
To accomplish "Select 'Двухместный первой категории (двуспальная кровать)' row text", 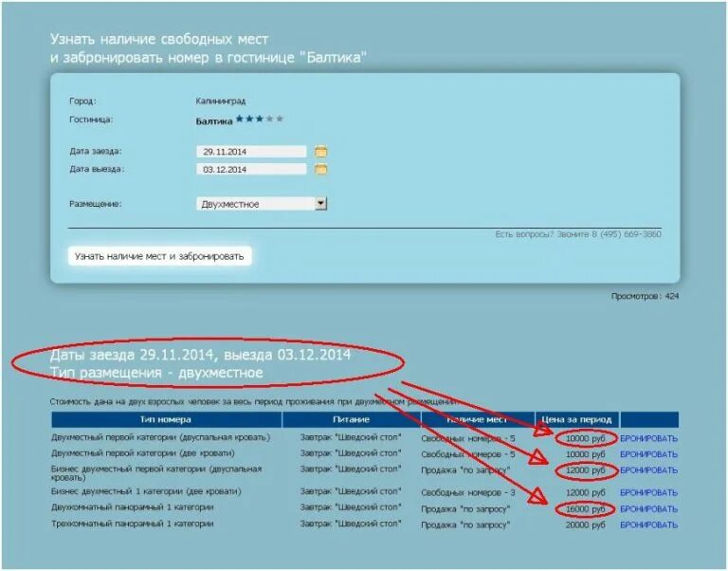I will [160, 437].
